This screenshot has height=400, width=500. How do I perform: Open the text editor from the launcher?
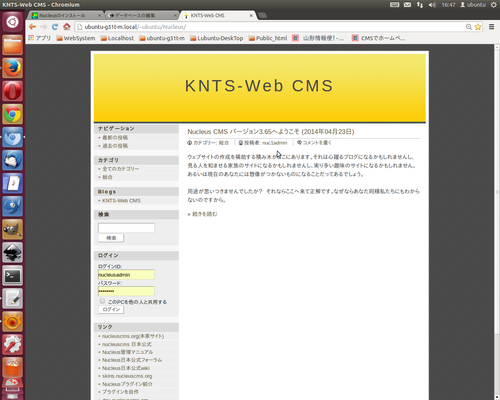point(12,298)
